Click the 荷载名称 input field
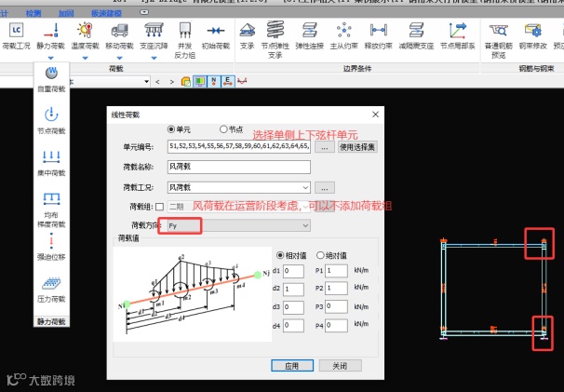The image size is (564, 392). [x=239, y=167]
